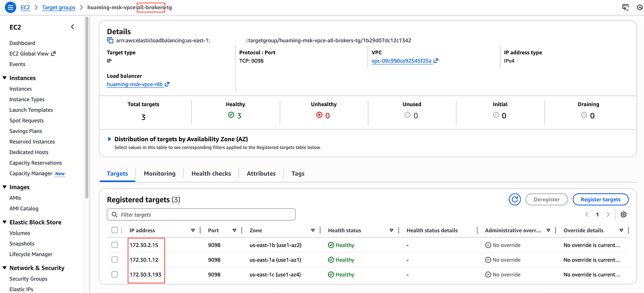This screenshot has width=644, height=293.
Task: Click Healthy status icon for 172.30.2.15
Action: click(x=331, y=245)
